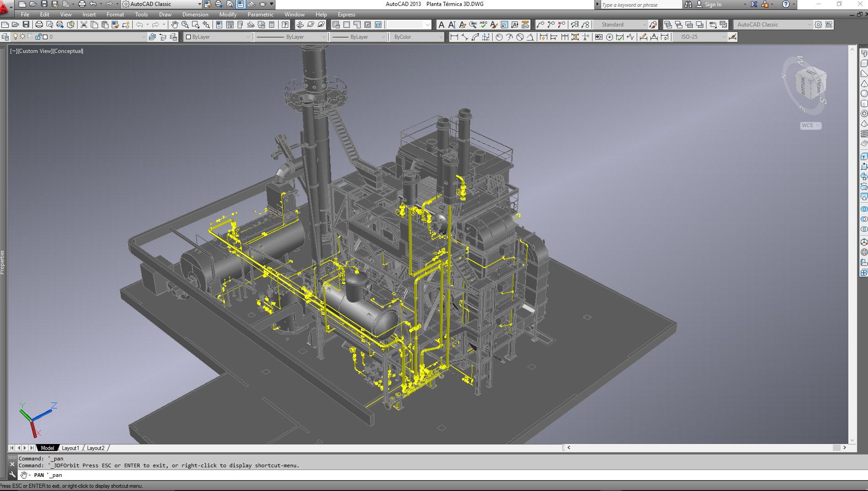
Task: Click the Multiline Text tool
Action: point(441,25)
